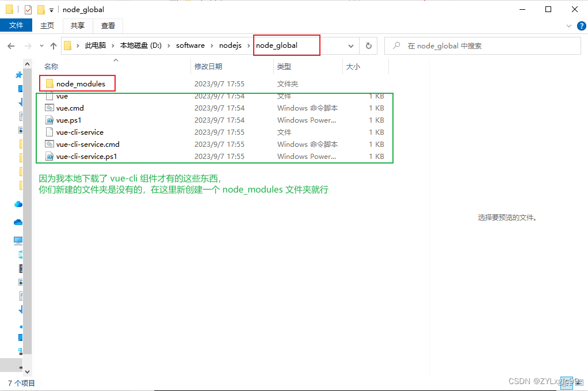The image size is (588, 391).
Task: Click node_global in the address breadcrumb
Action: (277, 45)
